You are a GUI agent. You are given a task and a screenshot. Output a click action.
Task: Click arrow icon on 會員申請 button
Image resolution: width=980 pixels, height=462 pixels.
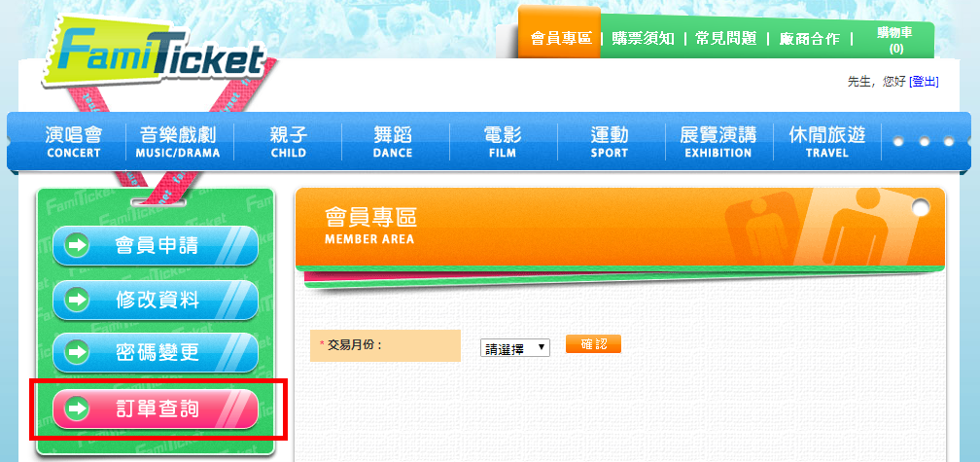coord(76,246)
